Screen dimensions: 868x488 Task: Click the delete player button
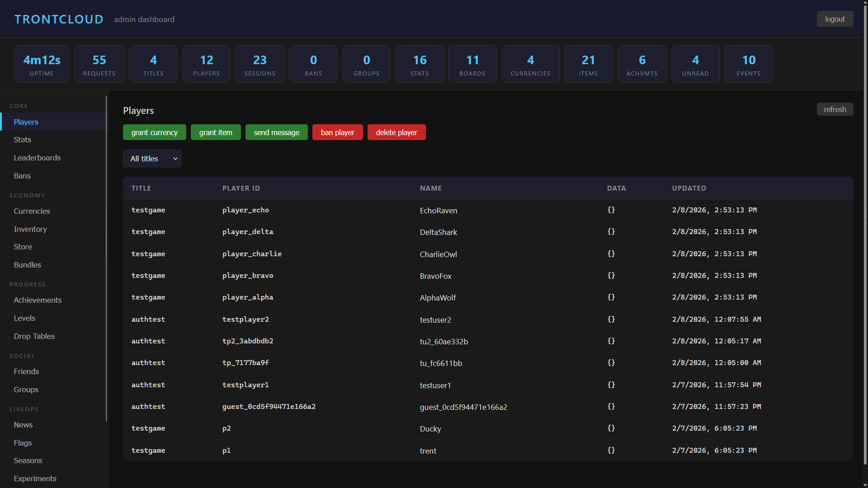[x=396, y=132]
